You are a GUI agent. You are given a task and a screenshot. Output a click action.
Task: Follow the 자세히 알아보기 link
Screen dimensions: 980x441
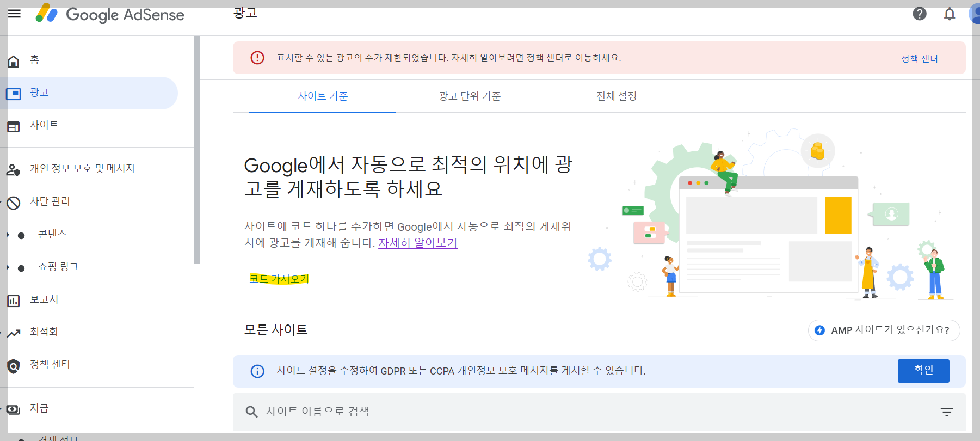pos(418,243)
